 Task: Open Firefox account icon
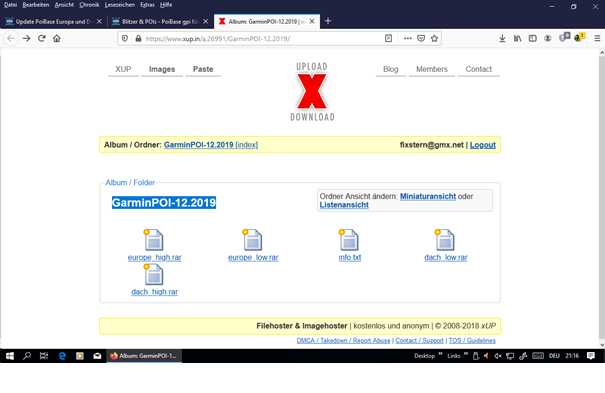point(548,38)
